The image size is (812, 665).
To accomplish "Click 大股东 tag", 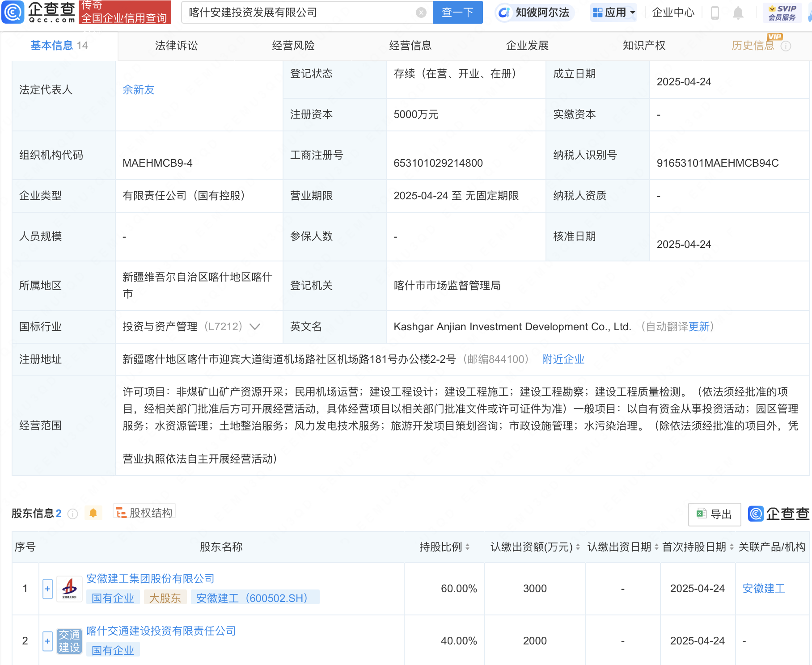I will tap(165, 598).
